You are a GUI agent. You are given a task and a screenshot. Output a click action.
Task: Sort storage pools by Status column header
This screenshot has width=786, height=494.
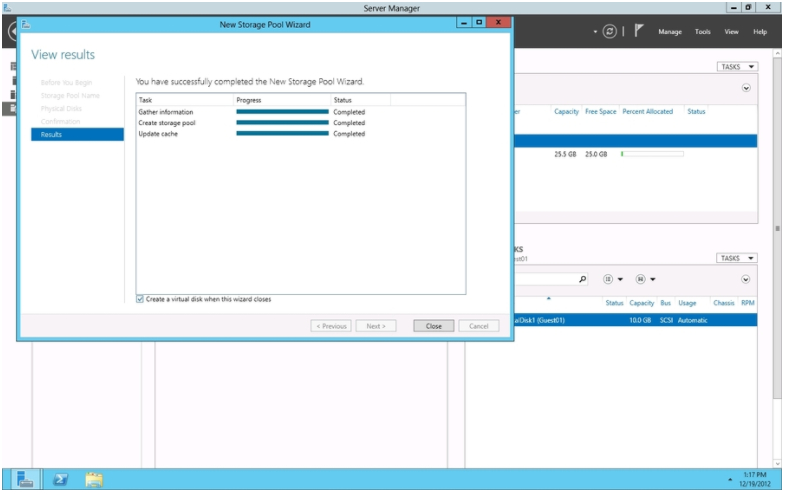click(696, 111)
